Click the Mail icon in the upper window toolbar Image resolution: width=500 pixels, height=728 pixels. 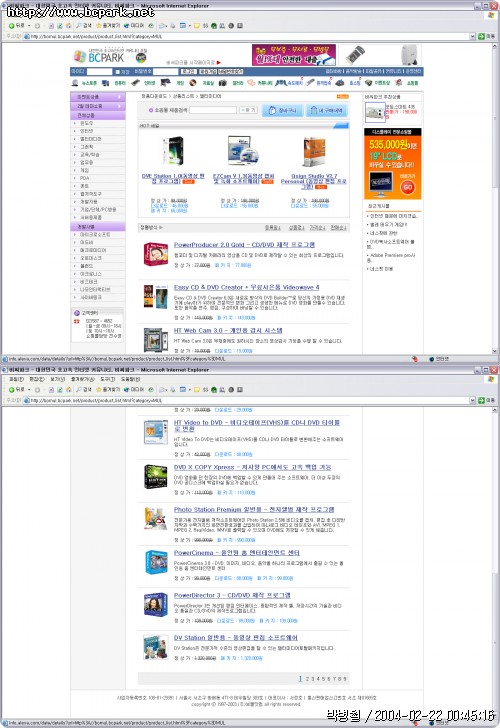point(162,26)
